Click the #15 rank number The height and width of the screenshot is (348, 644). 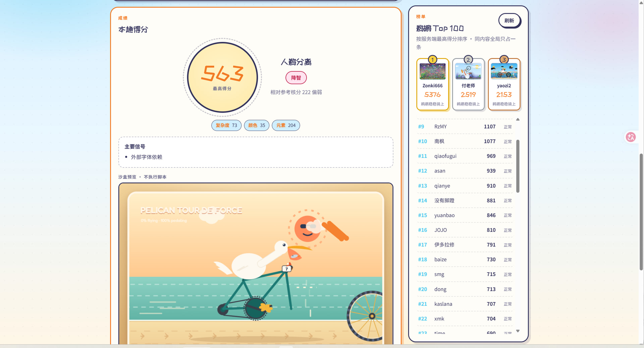[x=423, y=215]
